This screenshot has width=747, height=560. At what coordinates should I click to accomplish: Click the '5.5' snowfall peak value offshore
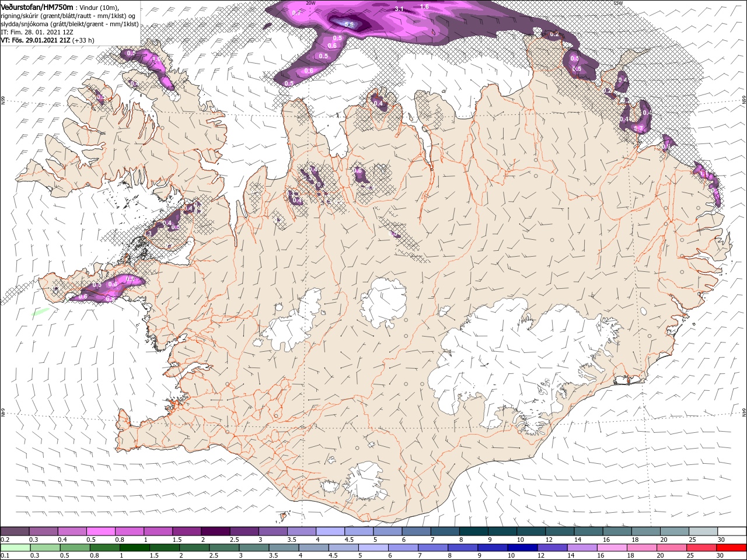tap(350, 24)
